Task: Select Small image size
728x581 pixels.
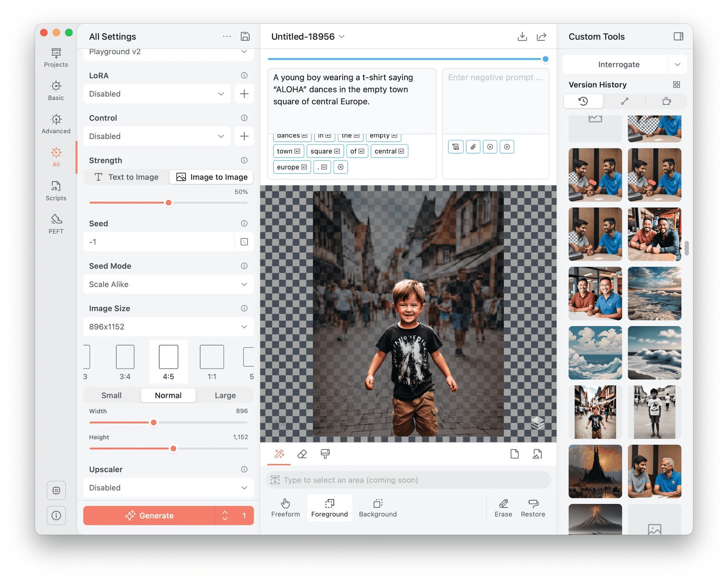Action: point(112,395)
